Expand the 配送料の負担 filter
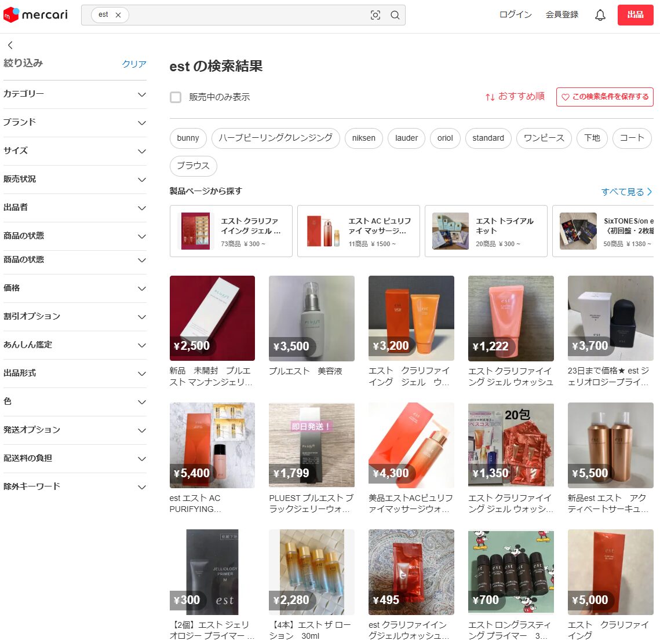The image size is (660, 644). click(x=75, y=459)
